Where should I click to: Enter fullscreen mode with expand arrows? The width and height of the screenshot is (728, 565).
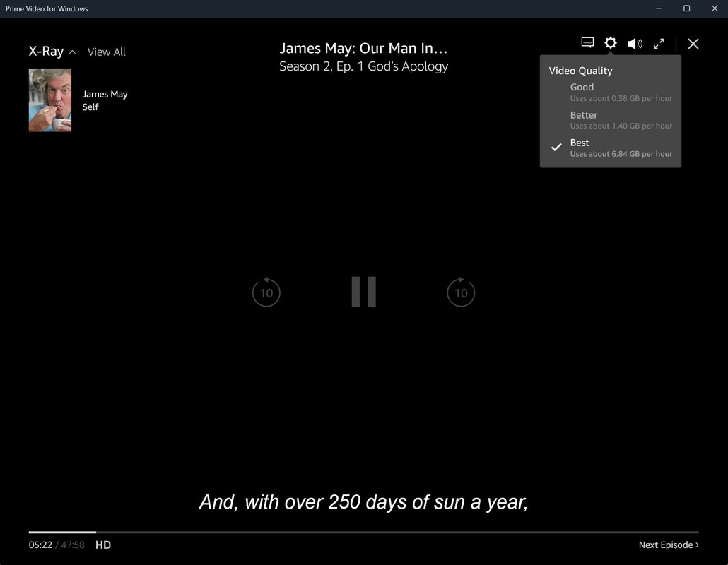(659, 44)
